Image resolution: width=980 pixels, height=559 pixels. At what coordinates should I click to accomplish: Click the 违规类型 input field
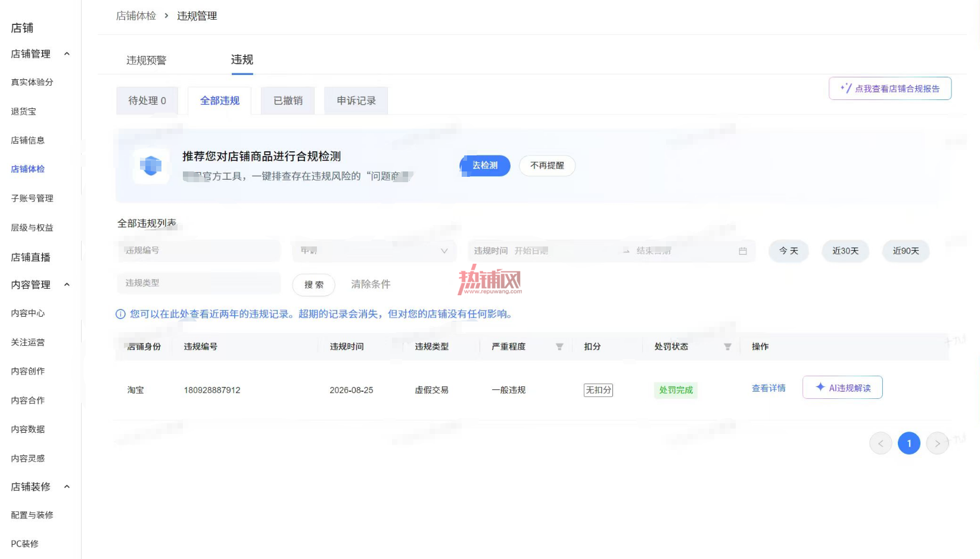click(x=199, y=283)
